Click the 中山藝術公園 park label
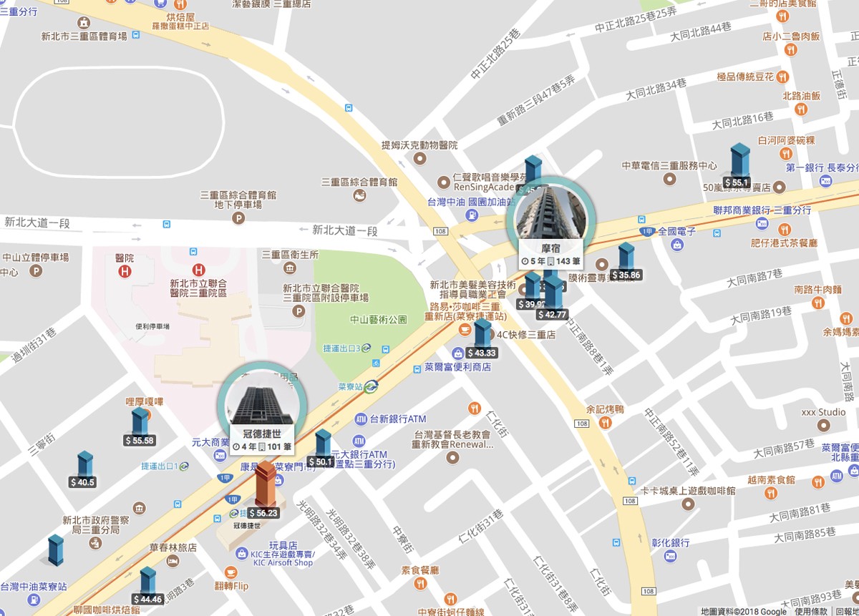 click(x=378, y=319)
